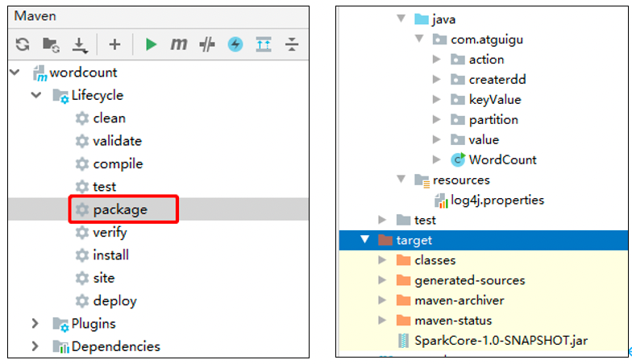Click the plus icon to add Maven project
The width and height of the screenshot is (632, 364).
point(114,45)
